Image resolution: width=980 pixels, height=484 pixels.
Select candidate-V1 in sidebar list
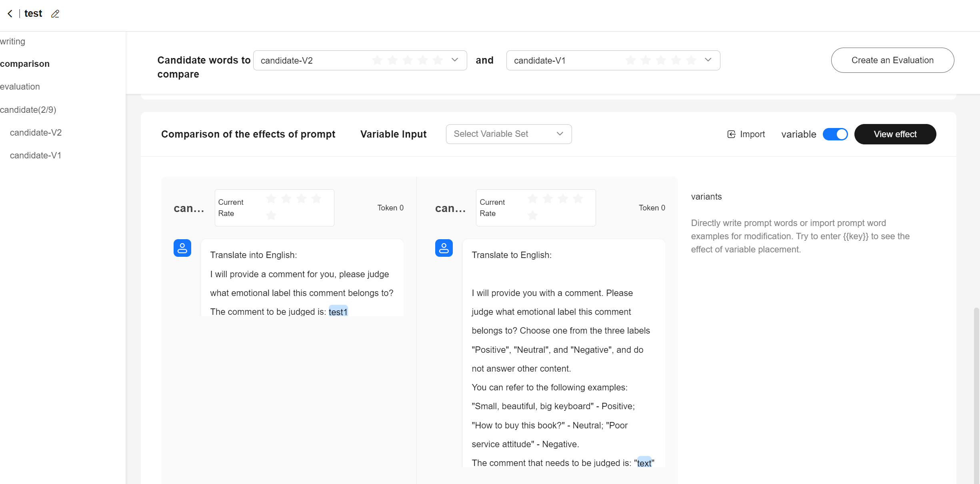click(x=36, y=156)
